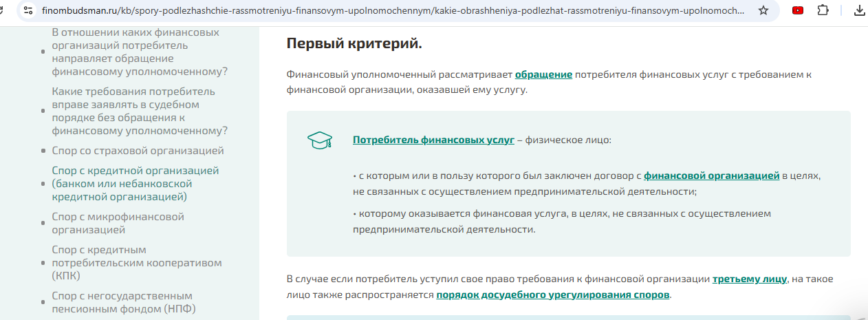Select "Спор с кредитной организацией" sidebar item

point(135,183)
